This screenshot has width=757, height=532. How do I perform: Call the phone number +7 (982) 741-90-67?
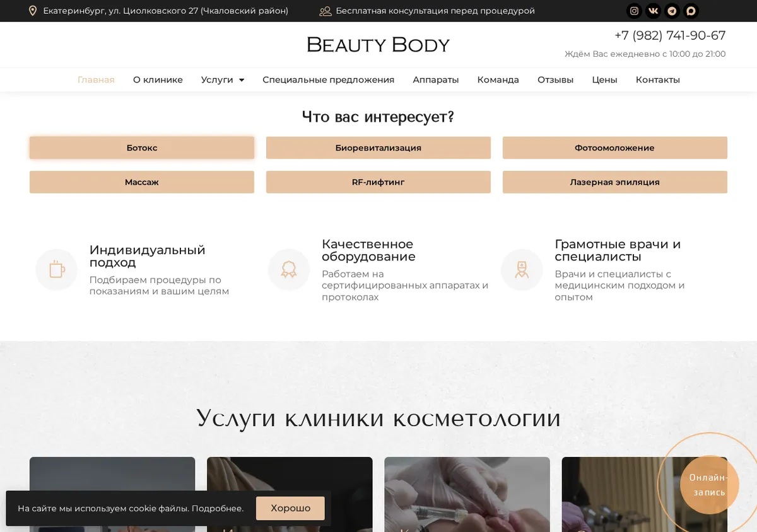pos(670,36)
